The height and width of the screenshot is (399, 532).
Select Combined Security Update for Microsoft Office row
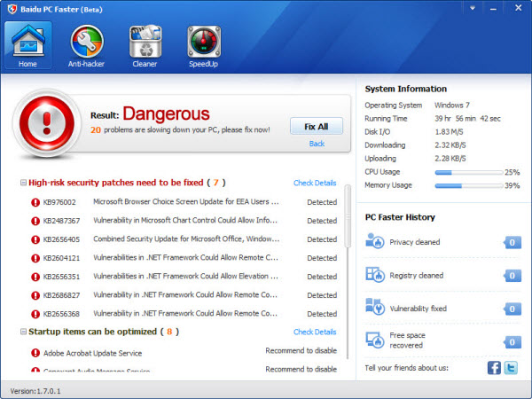(184, 239)
